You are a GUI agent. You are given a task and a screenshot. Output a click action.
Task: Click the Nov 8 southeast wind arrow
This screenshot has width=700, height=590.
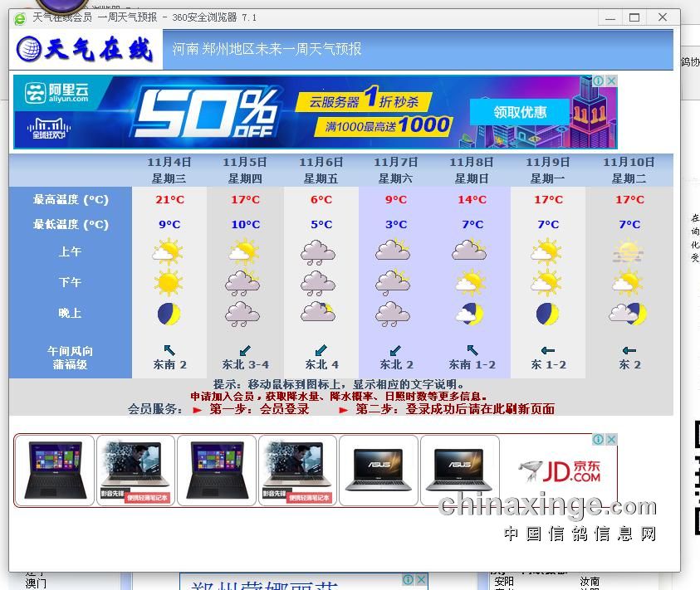(x=472, y=350)
